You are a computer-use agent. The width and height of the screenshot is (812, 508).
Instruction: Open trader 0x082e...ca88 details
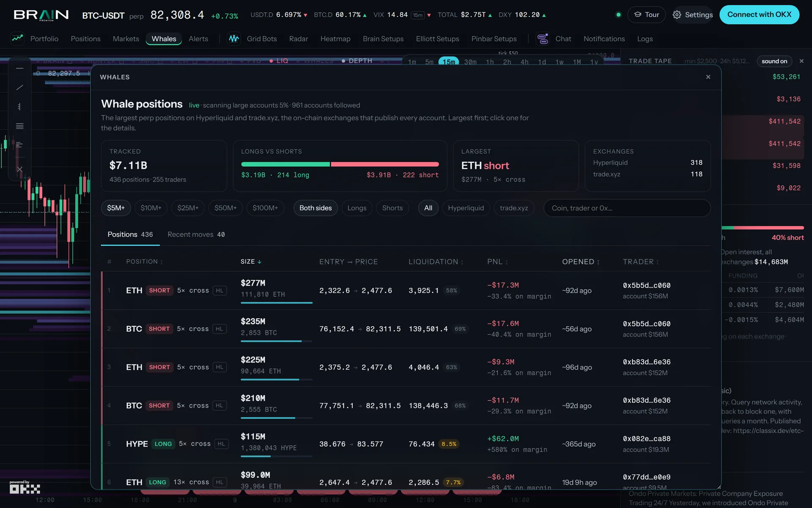click(647, 439)
